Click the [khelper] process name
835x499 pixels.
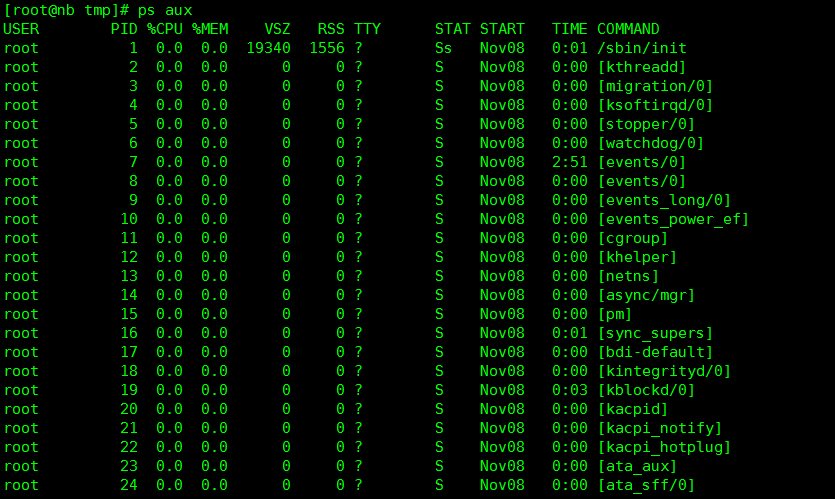[637, 257]
